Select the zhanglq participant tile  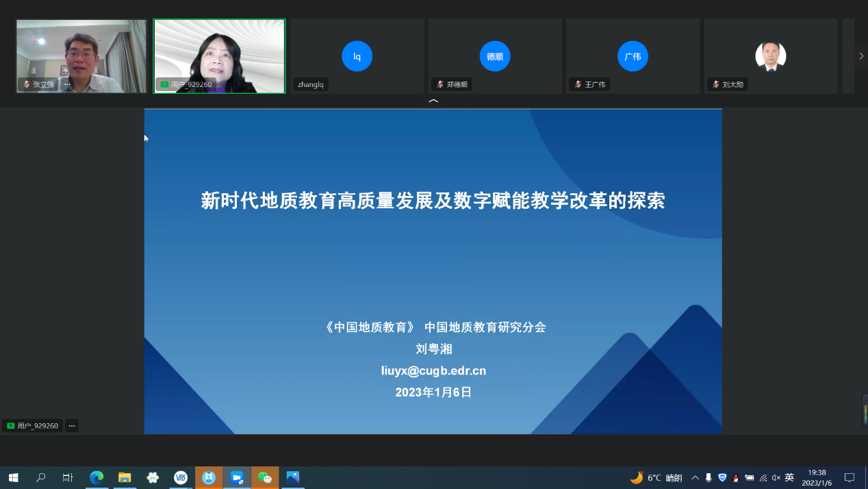357,56
